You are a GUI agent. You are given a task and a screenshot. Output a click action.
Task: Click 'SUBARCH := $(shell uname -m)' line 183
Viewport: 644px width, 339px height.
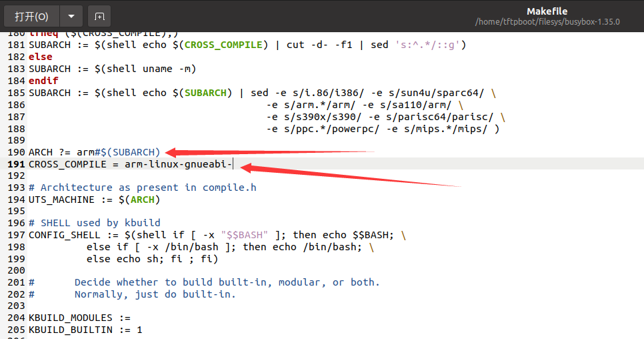point(112,69)
